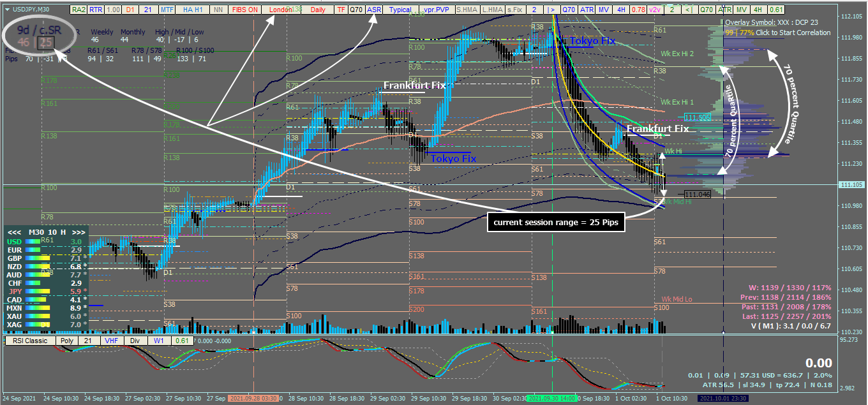This screenshot has height=405, width=868.
Task: Toggle the FIBS ON button
Action: pyautogui.click(x=245, y=10)
